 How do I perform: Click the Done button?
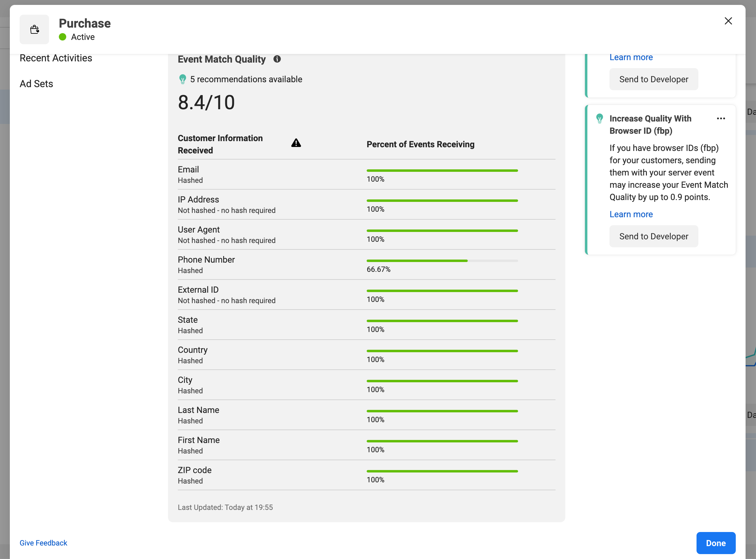[716, 543]
